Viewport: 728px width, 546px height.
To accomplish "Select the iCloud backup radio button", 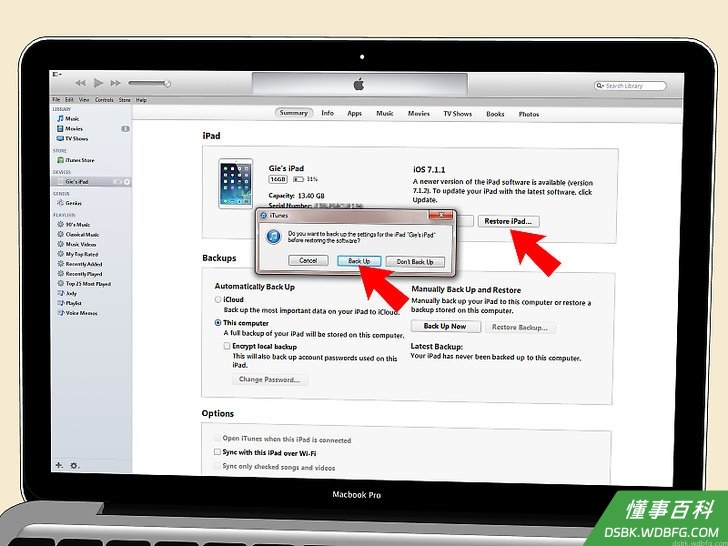I will pyautogui.click(x=218, y=300).
